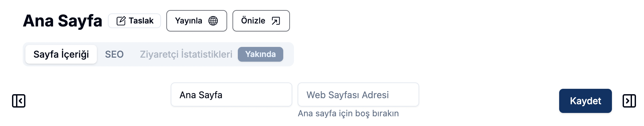Save changes with the Kaydet button
Viewport: 644px width, 126px height.
(586, 101)
